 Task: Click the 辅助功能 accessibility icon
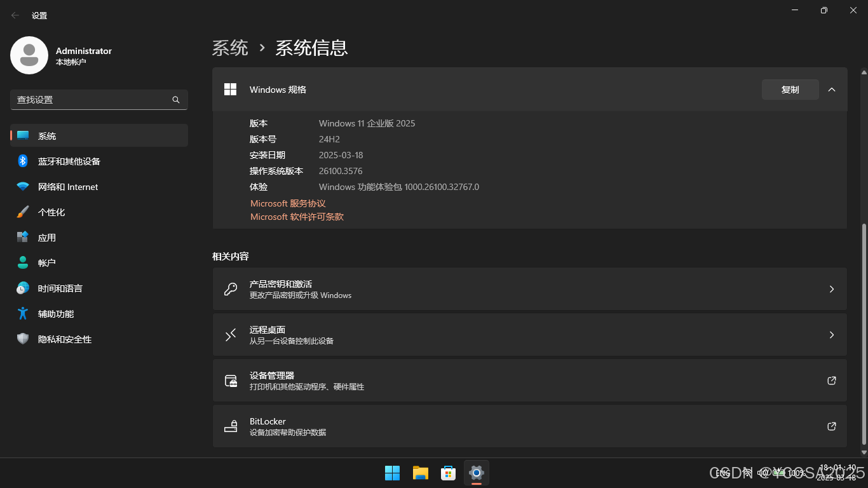[23, 314]
